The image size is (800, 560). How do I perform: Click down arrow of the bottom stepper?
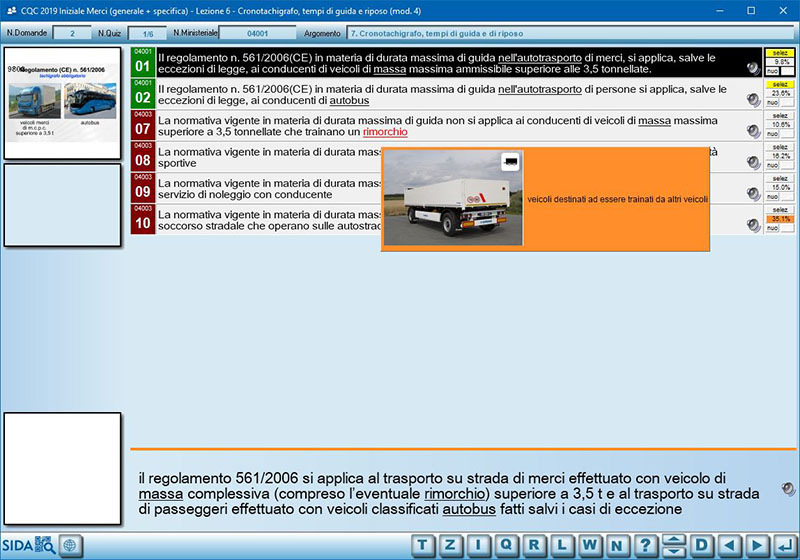point(674,551)
